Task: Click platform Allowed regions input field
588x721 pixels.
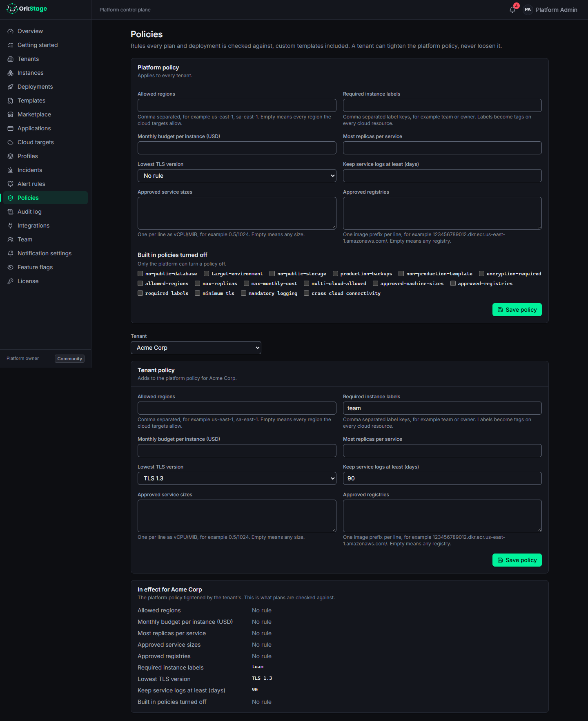Action: 237,105
